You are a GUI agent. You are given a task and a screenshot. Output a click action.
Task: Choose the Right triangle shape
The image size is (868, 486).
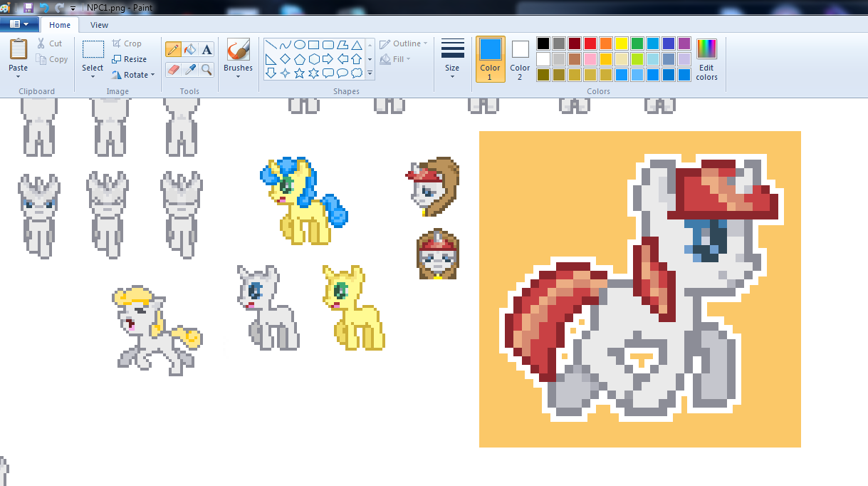pos(271,58)
